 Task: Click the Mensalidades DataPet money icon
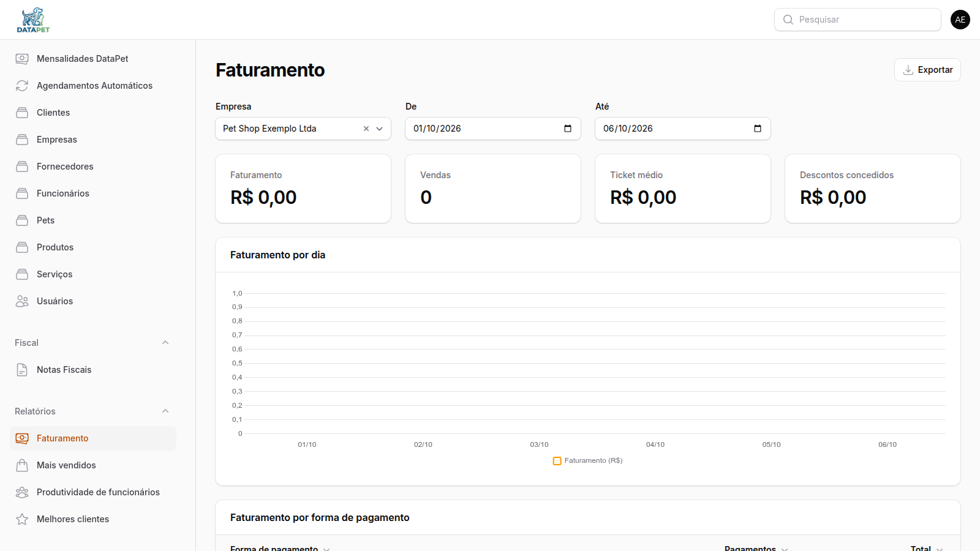point(22,59)
